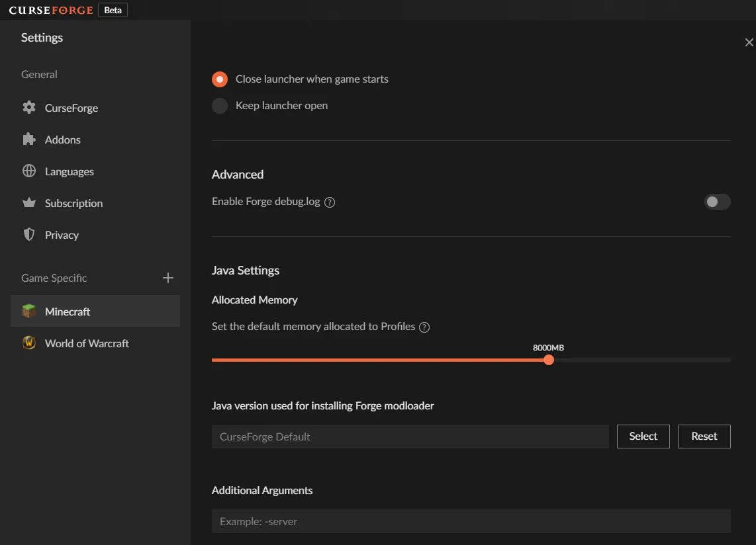Select Keep launcher open option
The width and height of the screenshot is (756, 545).
click(220, 106)
